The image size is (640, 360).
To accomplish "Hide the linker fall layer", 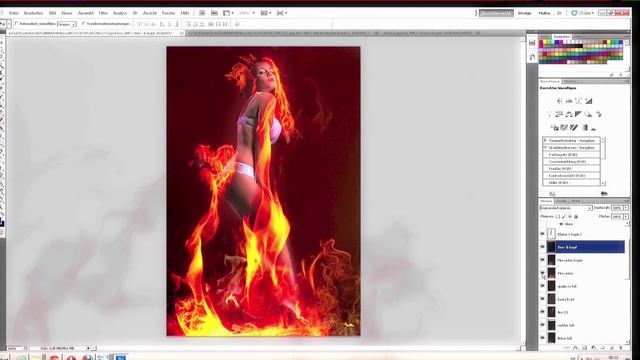I will (x=542, y=338).
